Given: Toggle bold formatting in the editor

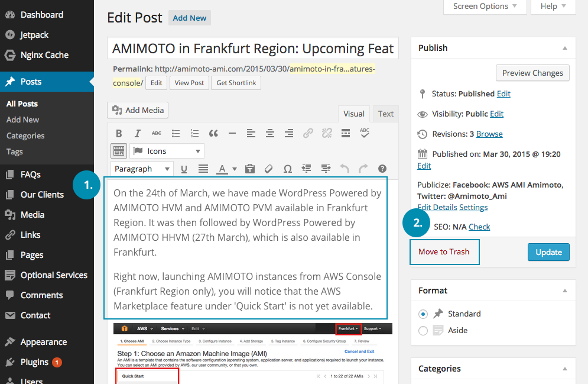Looking at the screenshot, I should point(119,134).
